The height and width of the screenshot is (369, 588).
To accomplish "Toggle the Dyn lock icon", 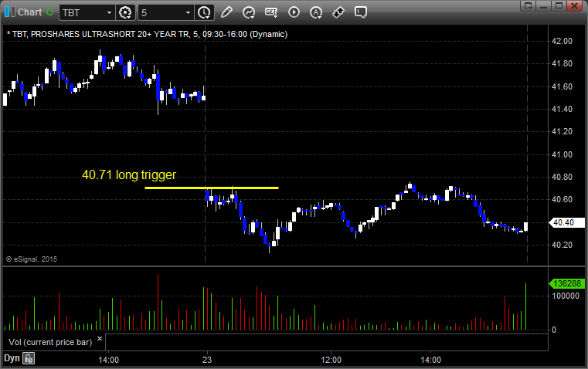I will tap(29, 358).
